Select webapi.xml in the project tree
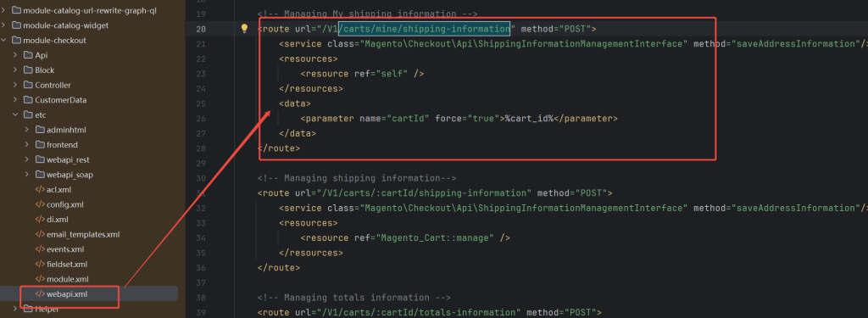The height and width of the screenshot is (318, 868). click(67, 294)
